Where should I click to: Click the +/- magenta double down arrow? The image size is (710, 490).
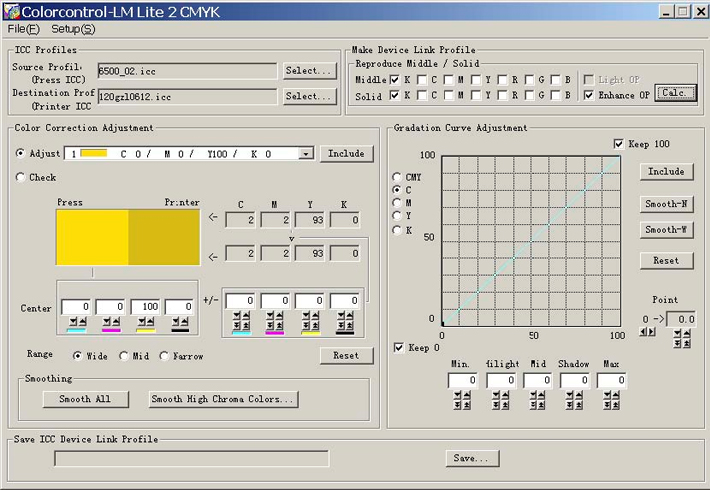[271, 325]
